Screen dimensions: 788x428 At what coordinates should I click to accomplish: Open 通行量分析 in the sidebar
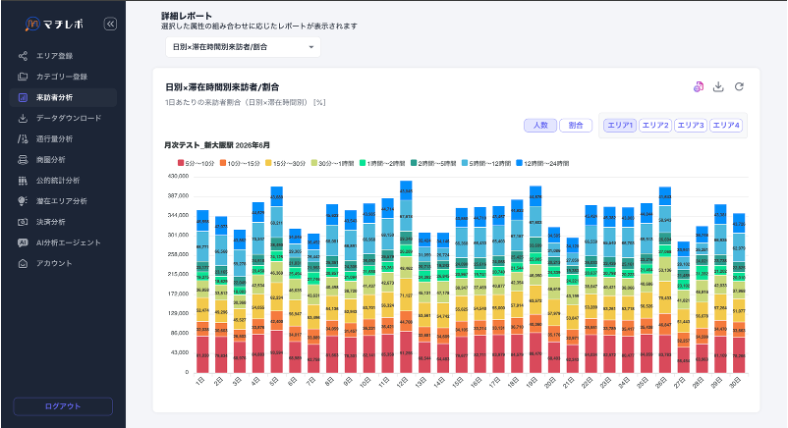(x=63, y=139)
